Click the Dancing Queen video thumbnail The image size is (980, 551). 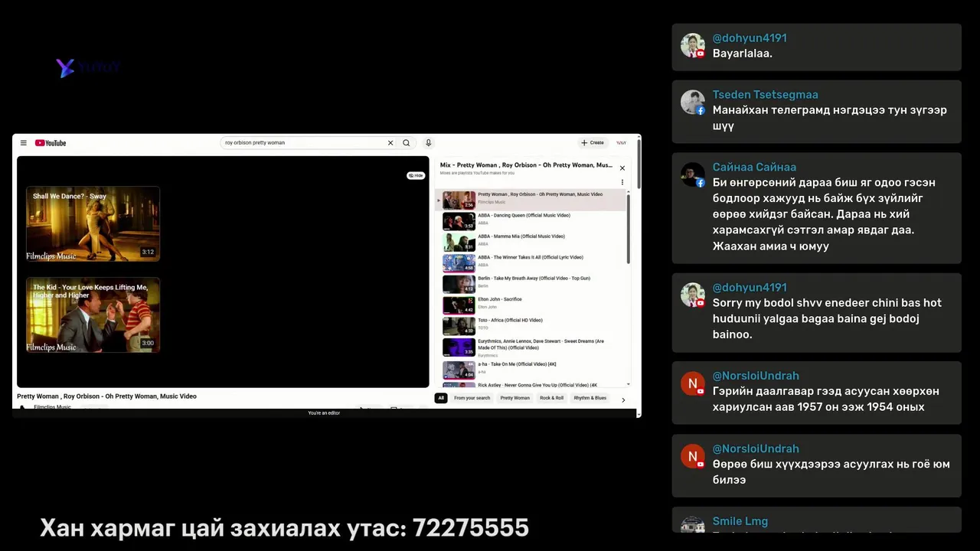point(459,221)
